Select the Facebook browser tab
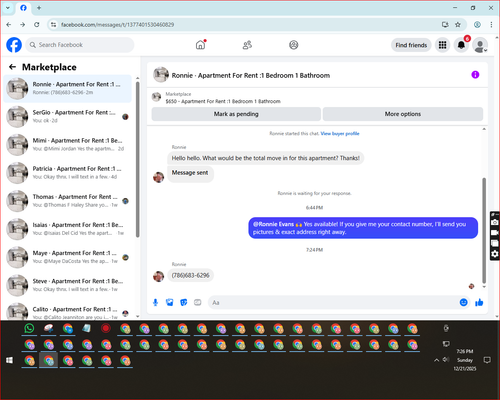 (x=23, y=8)
